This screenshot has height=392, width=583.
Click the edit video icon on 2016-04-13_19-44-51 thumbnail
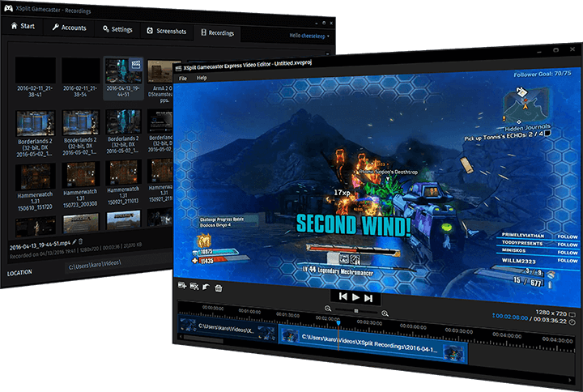pos(136,64)
